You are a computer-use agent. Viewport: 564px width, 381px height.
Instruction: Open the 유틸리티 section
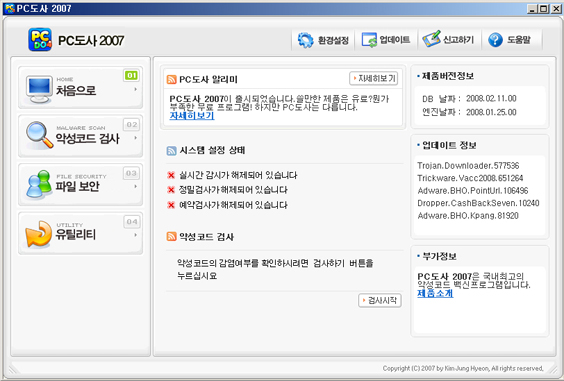(x=81, y=233)
